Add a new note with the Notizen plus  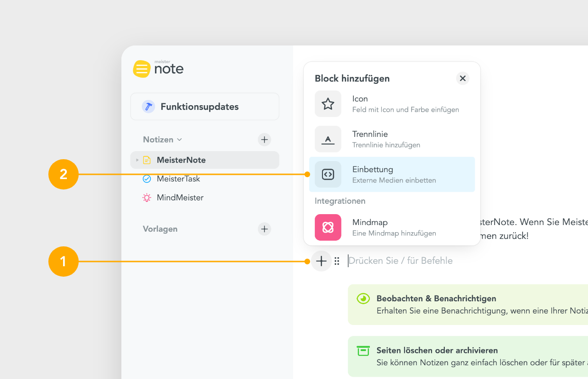click(265, 139)
